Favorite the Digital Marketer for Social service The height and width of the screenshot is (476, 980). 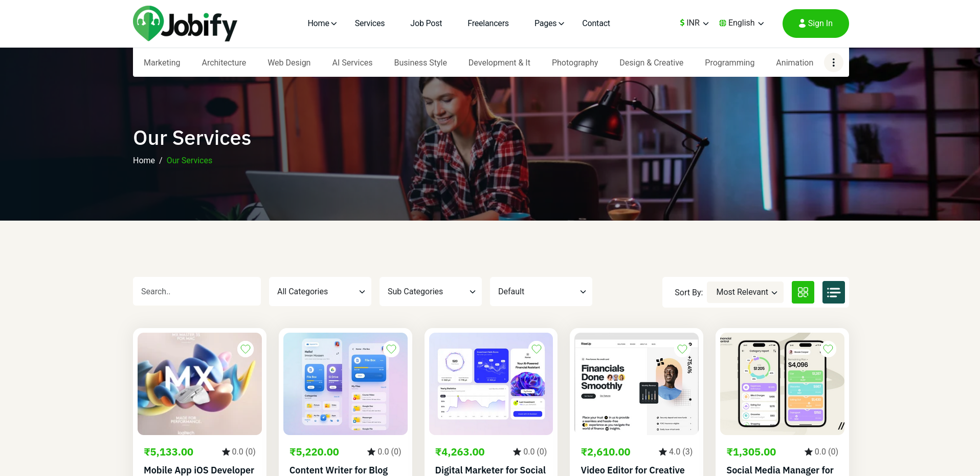tap(537, 349)
